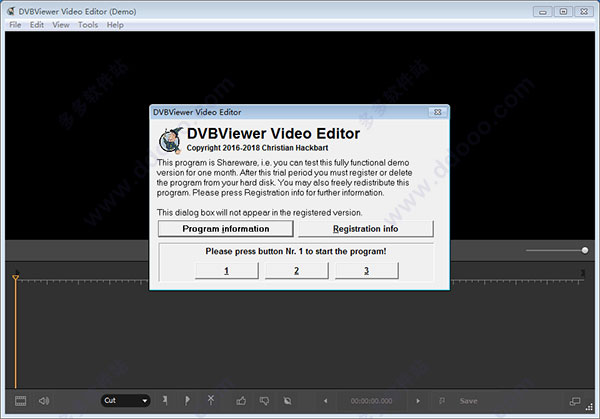Image resolution: width=600 pixels, height=419 pixels.
Task: Click the wizard logo in dialog
Action: tap(171, 140)
